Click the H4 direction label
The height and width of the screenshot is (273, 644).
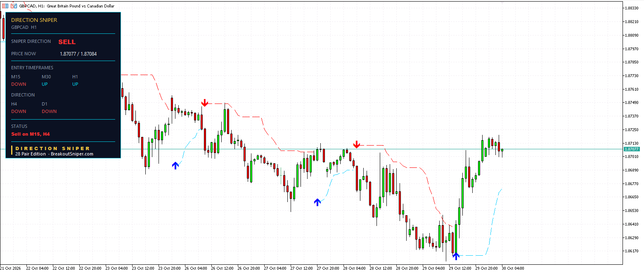[x=14, y=104]
